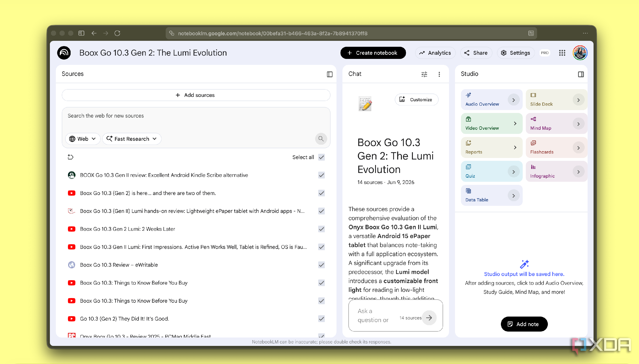This screenshot has height=364, width=639.
Task: Expand the Quiz options chevron
Action: pyautogui.click(x=513, y=172)
